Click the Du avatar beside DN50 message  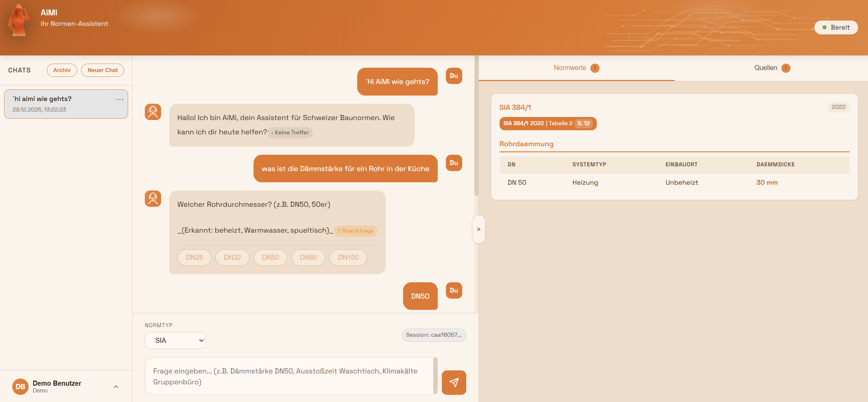pos(454,290)
